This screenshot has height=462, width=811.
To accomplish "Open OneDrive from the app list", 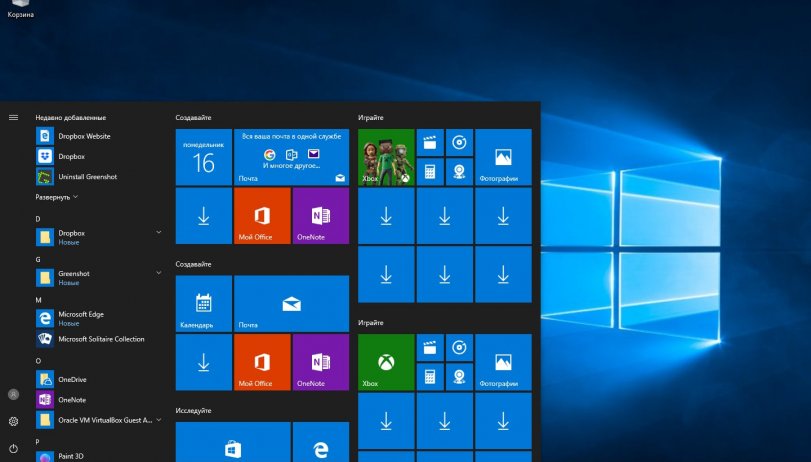I will pos(98,379).
